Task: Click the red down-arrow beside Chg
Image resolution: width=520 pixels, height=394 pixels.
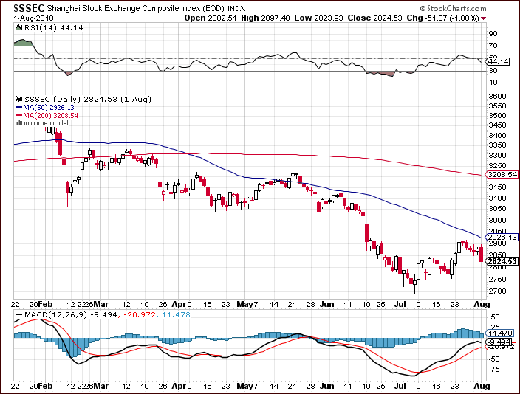Action: click(483, 18)
